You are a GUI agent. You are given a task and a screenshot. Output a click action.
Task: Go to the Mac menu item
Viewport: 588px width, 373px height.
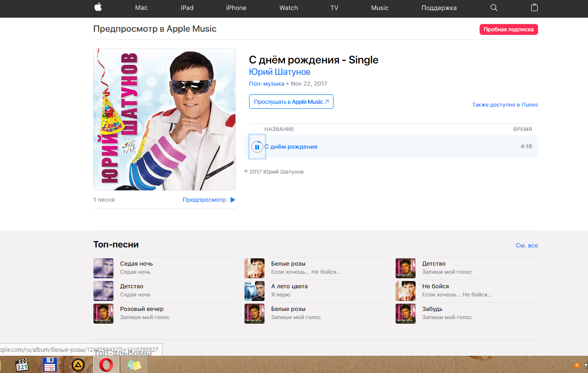pyautogui.click(x=141, y=8)
